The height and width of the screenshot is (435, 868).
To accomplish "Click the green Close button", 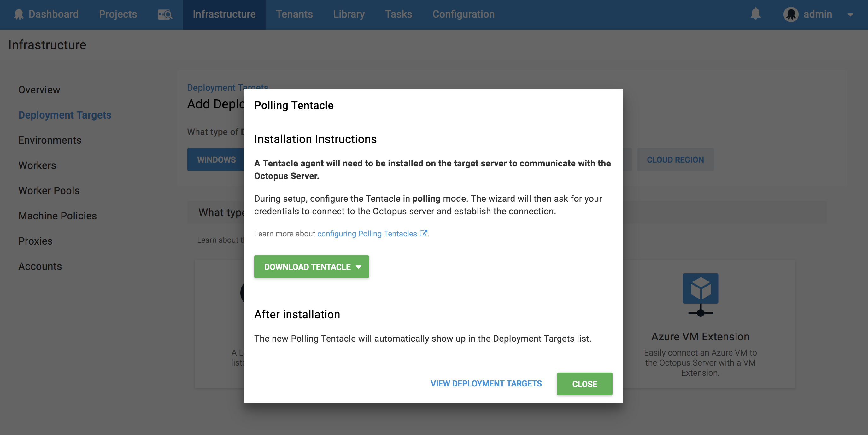I will (584, 384).
